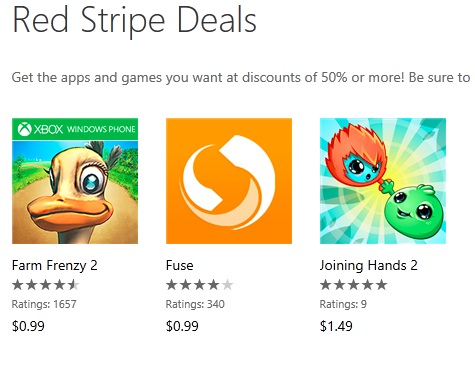Screen dimensions: 475x374
Task: Open the Farm Frenzy 2 app tile
Action: point(75,181)
